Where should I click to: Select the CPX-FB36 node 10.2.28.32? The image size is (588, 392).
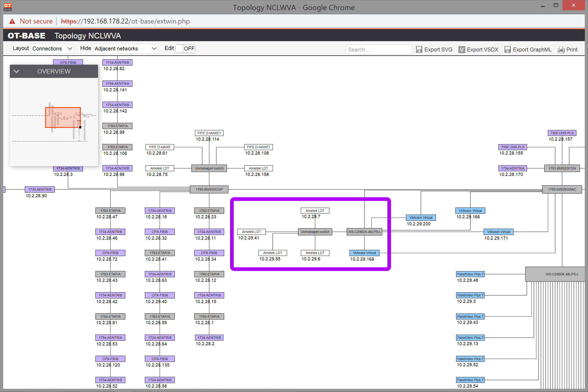click(160, 232)
